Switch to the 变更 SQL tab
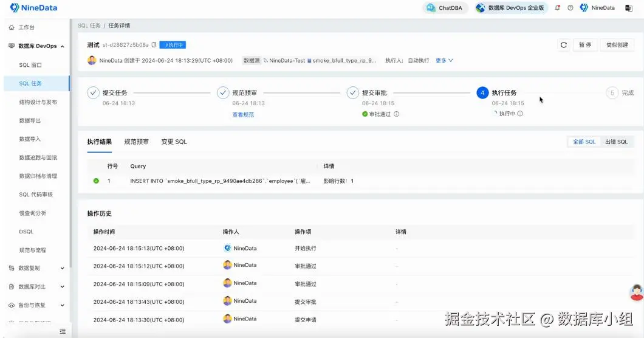This screenshot has width=644, height=338. click(x=174, y=142)
